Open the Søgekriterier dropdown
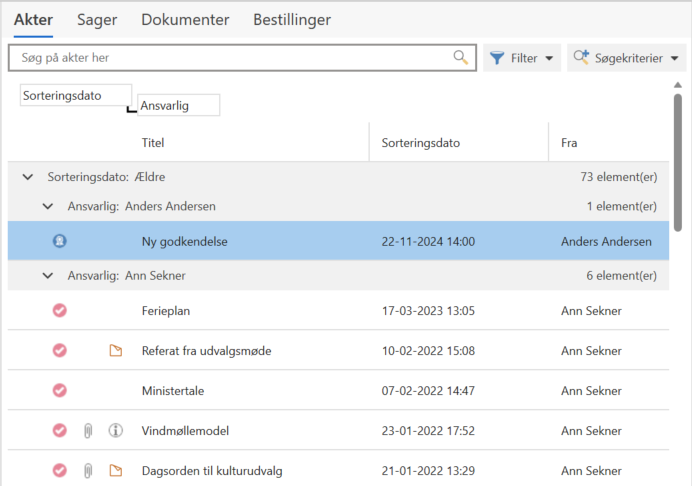692x486 pixels. tap(626, 58)
